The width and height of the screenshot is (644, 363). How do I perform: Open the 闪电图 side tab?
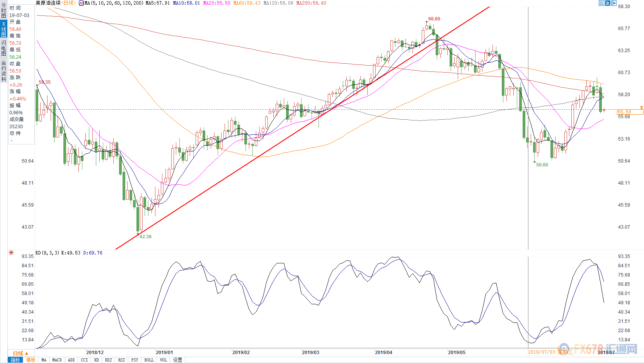(x=3, y=48)
